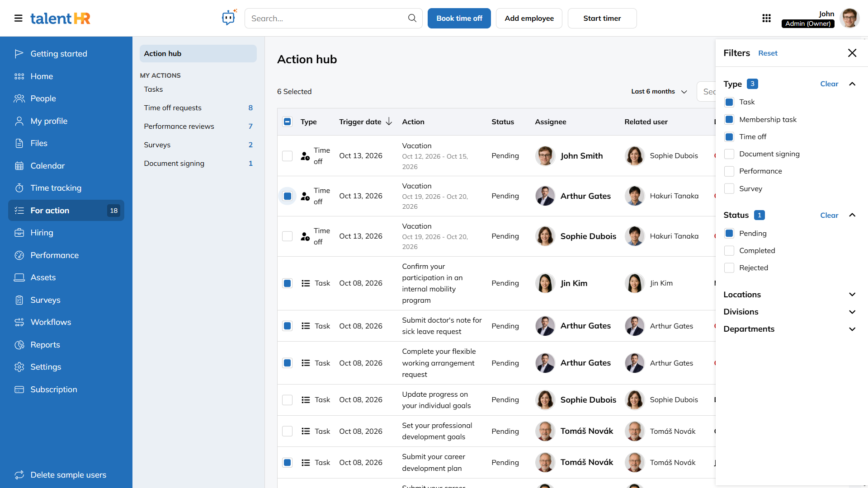Uncheck Membership task filter
The image size is (868, 488).
click(729, 119)
